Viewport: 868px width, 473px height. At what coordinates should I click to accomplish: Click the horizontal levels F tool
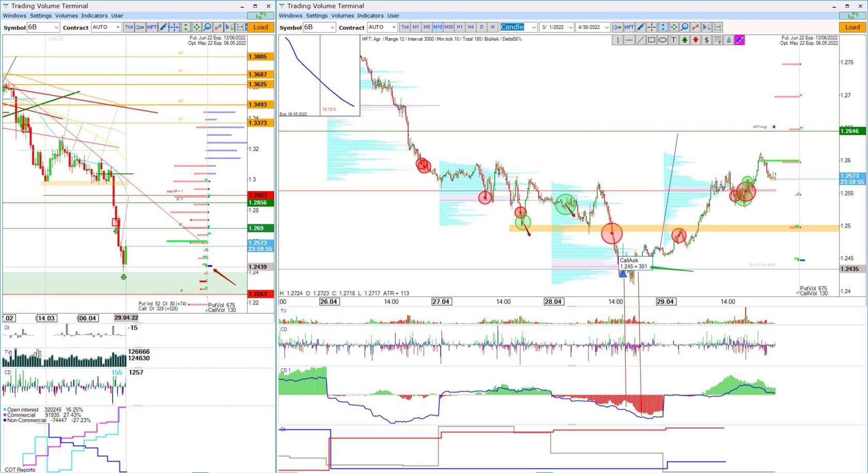coord(718,40)
